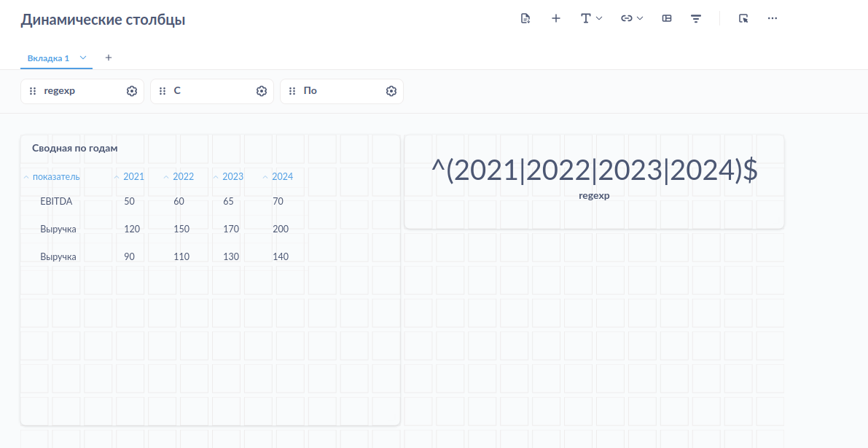The height and width of the screenshot is (448, 868).
Task: Click the cell with value 120
Action: pyautogui.click(x=132, y=229)
